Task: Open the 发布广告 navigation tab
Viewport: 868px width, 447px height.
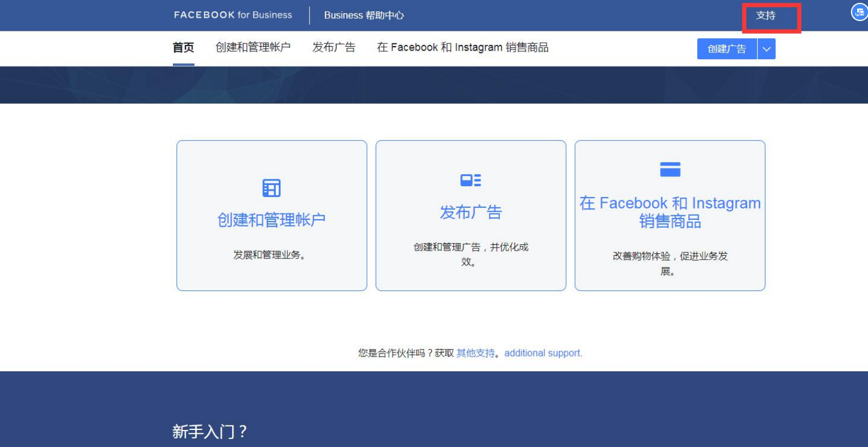Action: [x=334, y=47]
